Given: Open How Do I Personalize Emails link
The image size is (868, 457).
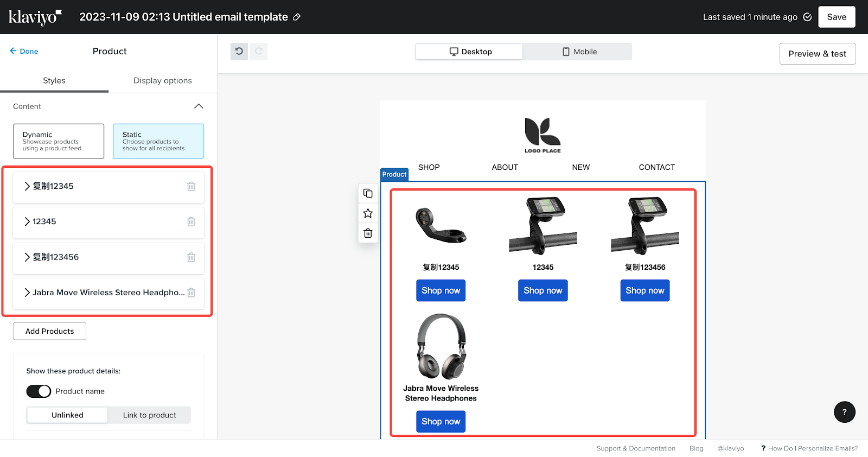Looking at the screenshot, I should coord(809,448).
